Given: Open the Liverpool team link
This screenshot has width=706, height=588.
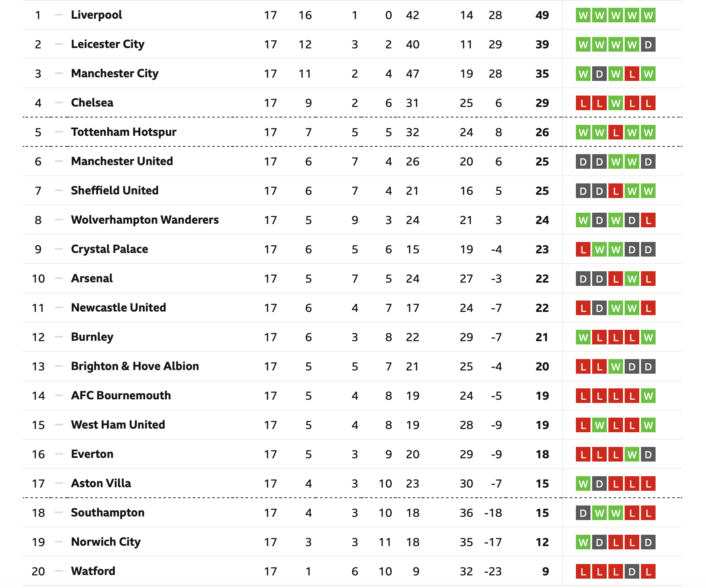Looking at the screenshot, I should point(96,15).
